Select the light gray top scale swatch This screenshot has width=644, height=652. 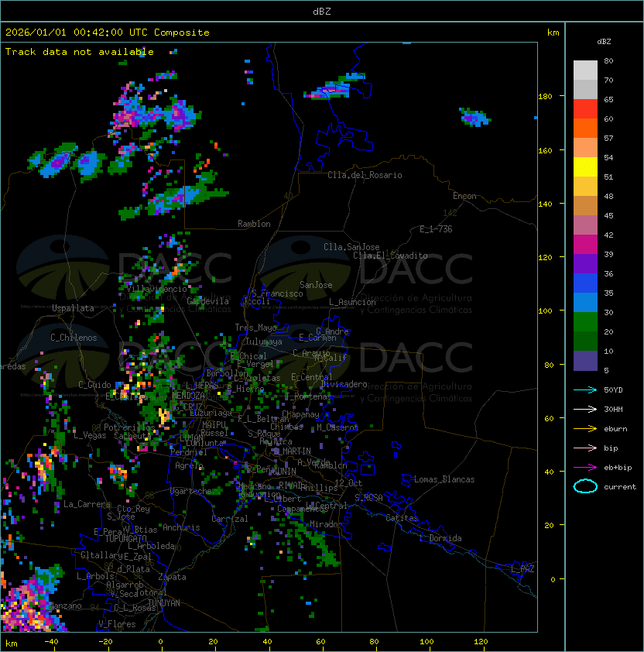585,70
